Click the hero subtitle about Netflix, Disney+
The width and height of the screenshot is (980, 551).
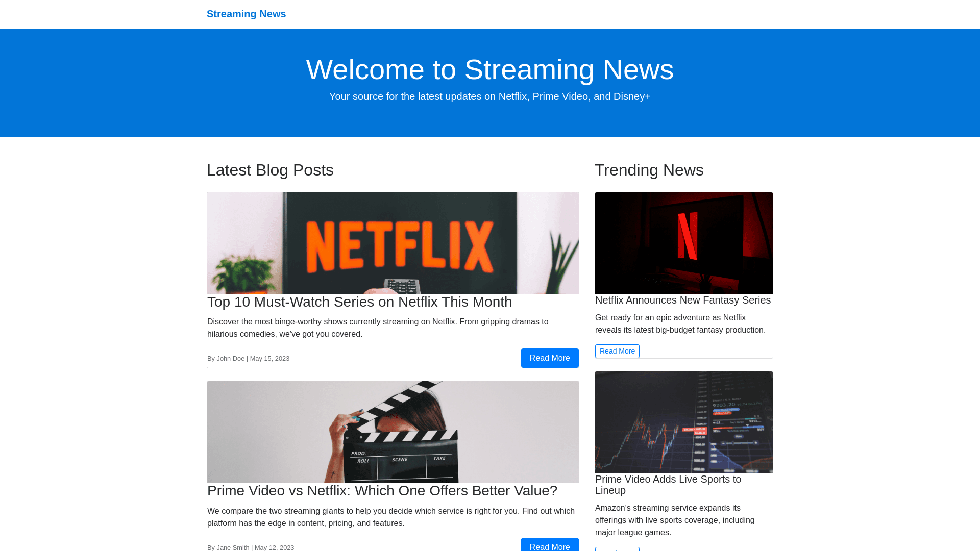489,97
